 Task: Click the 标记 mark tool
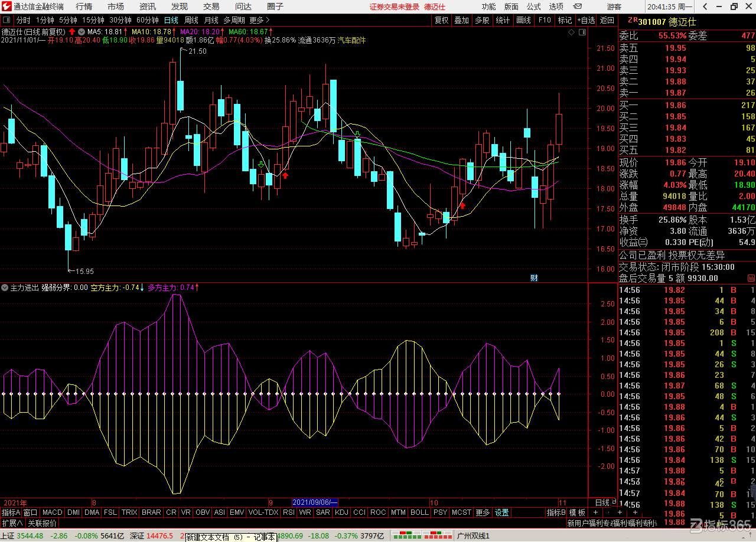[565, 20]
